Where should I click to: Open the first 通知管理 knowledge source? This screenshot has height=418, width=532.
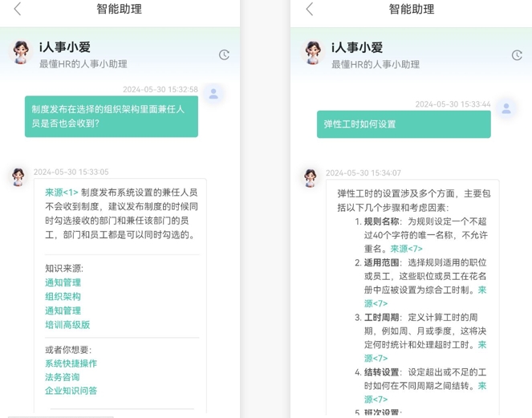(x=63, y=282)
